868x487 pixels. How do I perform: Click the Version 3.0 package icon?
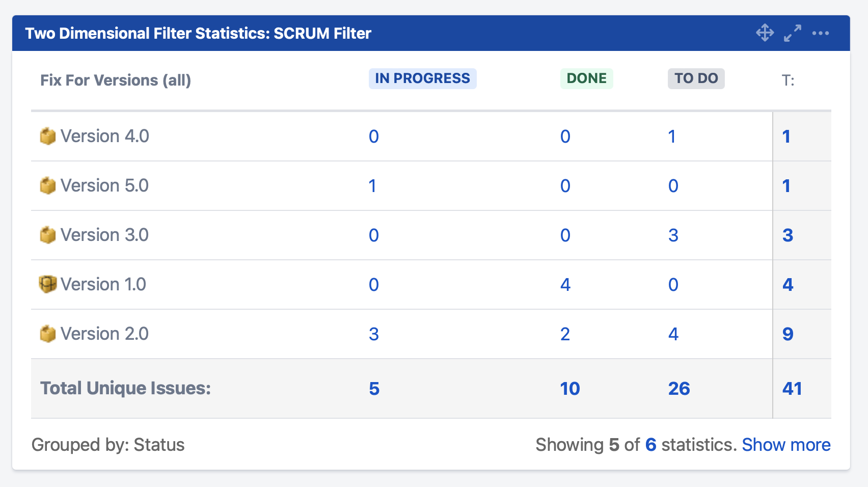48,235
